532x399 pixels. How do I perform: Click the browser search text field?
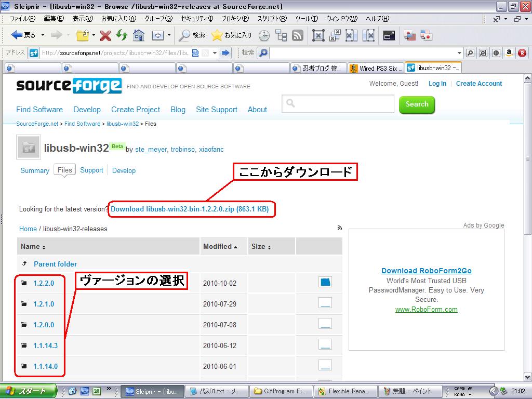(x=363, y=53)
